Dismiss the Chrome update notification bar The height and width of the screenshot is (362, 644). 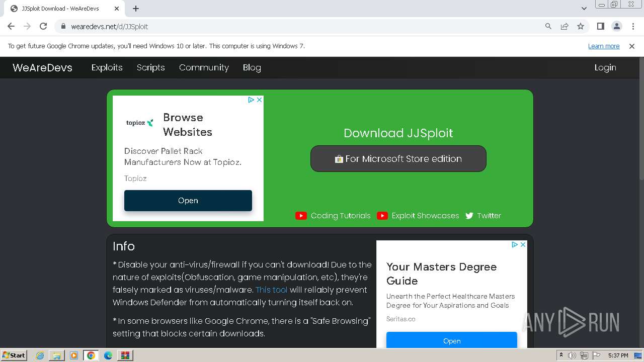632,46
